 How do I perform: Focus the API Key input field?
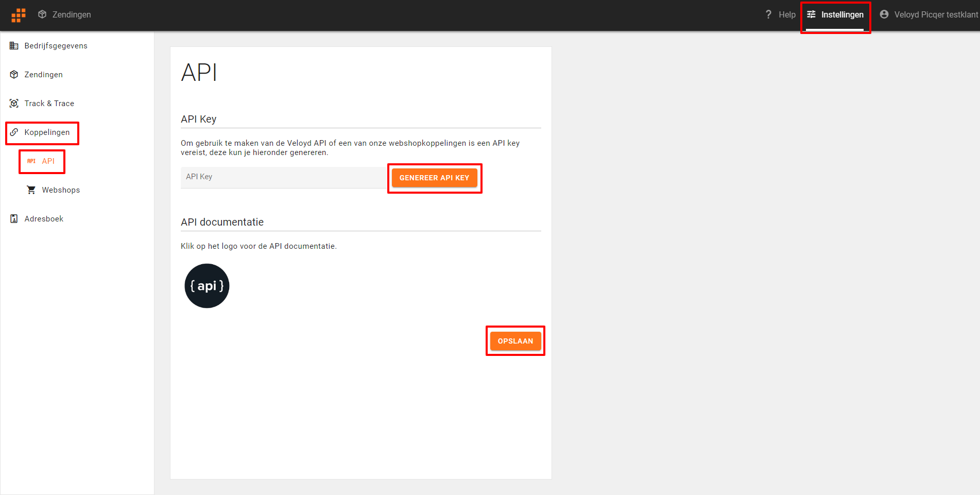(284, 177)
